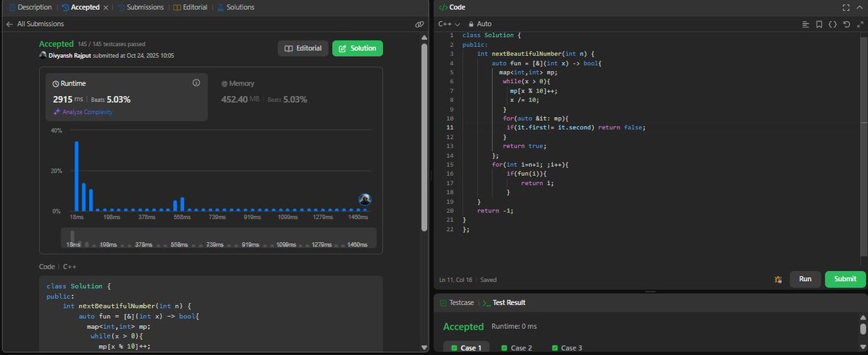Click the All Submissions text
Image resolution: width=868 pixels, height=355 pixels.
(41, 25)
